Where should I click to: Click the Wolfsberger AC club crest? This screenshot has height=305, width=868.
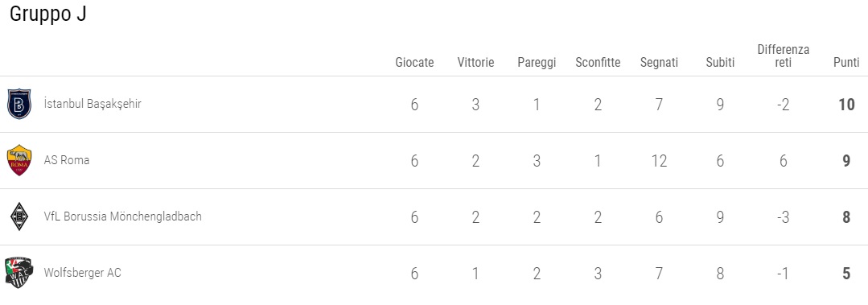19,274
